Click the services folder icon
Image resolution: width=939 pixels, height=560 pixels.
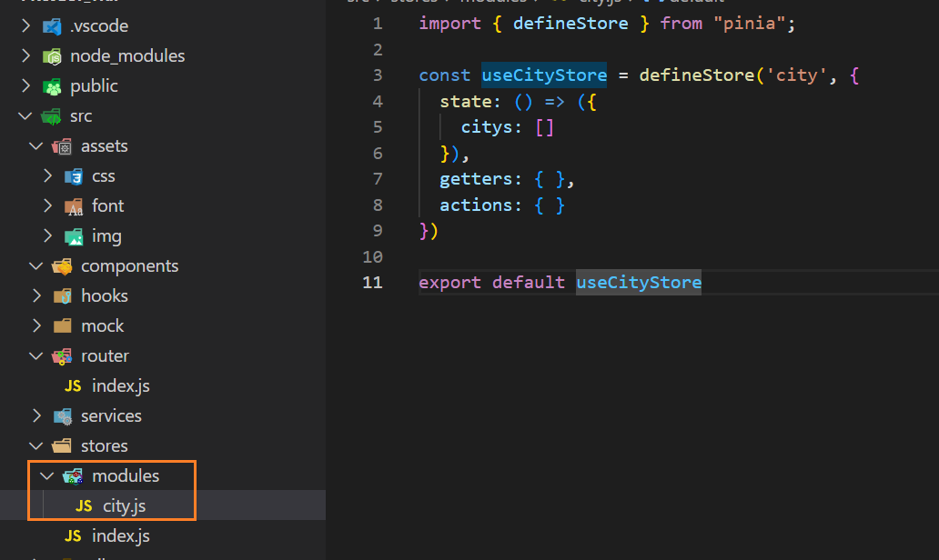[62, 416]
